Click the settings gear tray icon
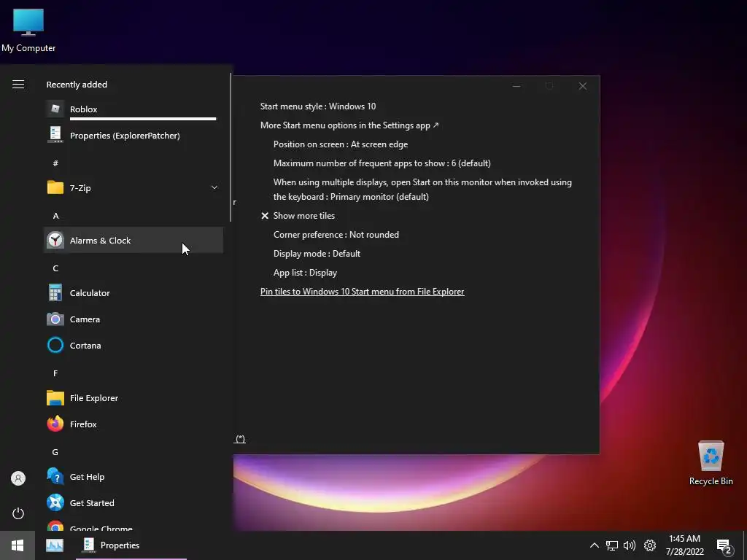Screen dimensions: 747x560 [650, 545]
